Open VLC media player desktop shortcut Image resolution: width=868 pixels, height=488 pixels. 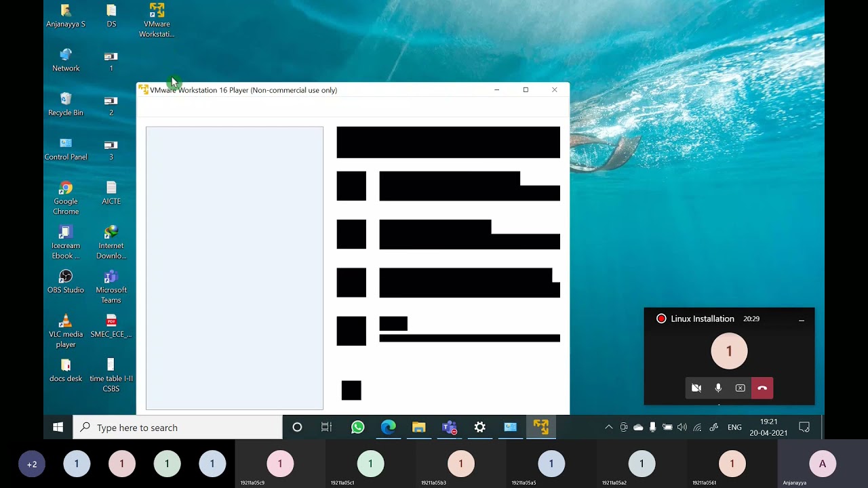coord(66,331)
